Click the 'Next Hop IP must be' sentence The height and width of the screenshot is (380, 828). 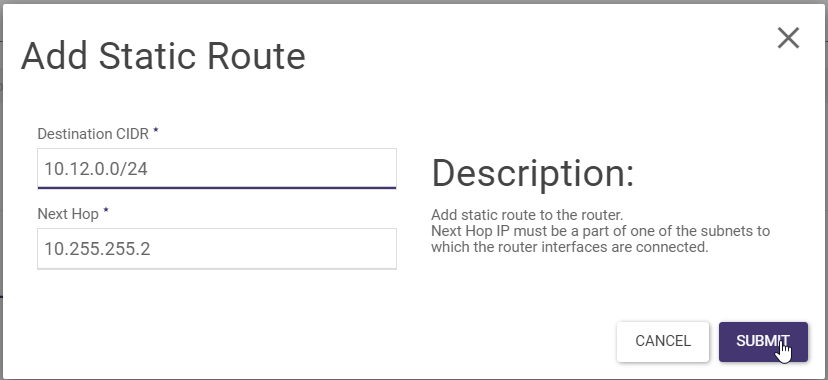(x=600, y=231)
